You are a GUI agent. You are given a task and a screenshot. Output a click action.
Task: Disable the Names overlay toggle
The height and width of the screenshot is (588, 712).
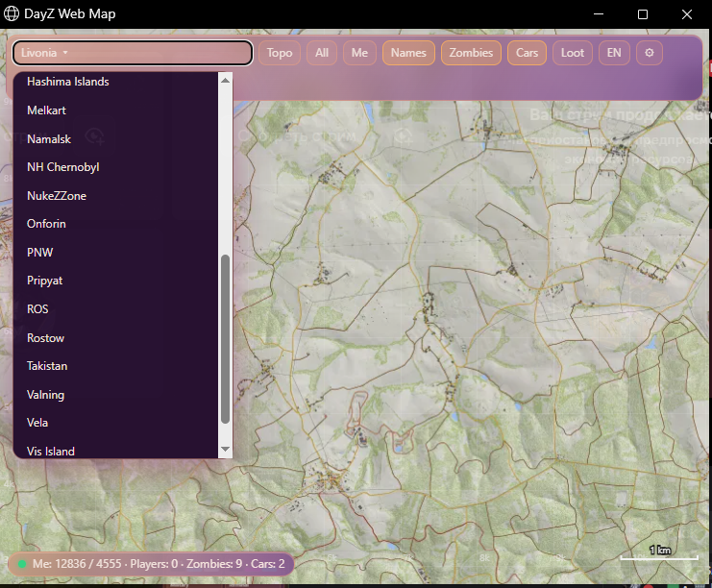pos(408,53)
